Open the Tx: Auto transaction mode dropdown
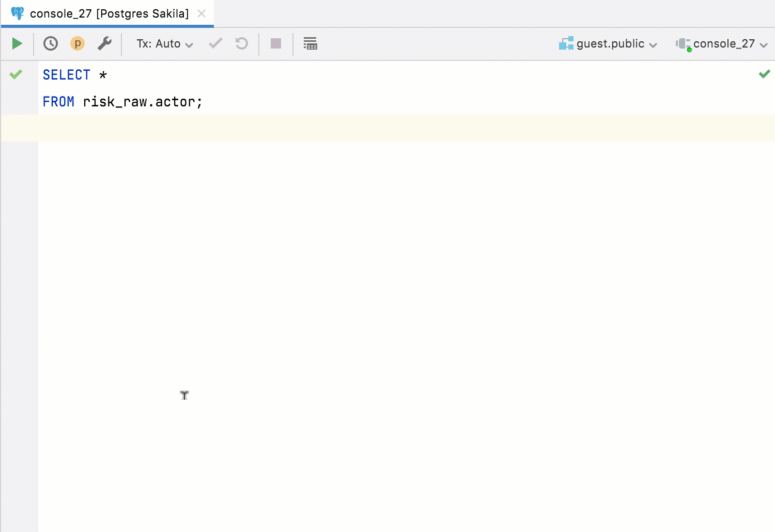This screenshot has height=532, width=775. pos(165,44)
